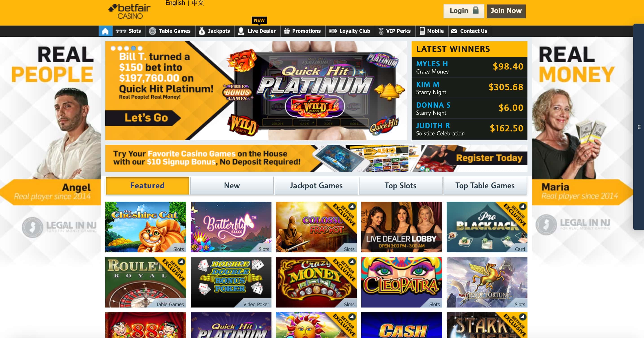Open the 777 Slots section
644x338 pixels.
pos(128,31)
